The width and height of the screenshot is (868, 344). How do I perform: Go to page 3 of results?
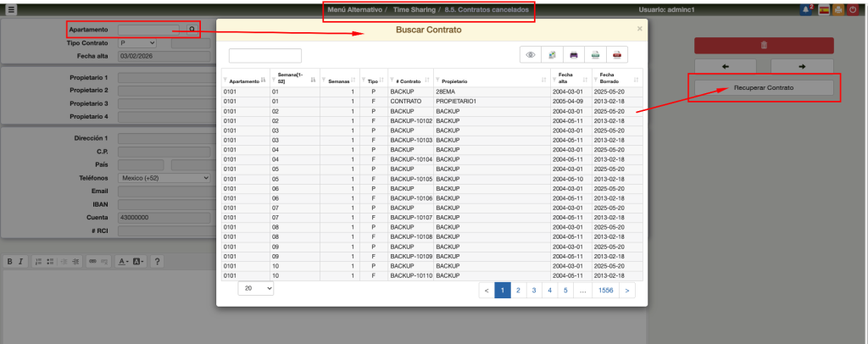click(533, 291)
